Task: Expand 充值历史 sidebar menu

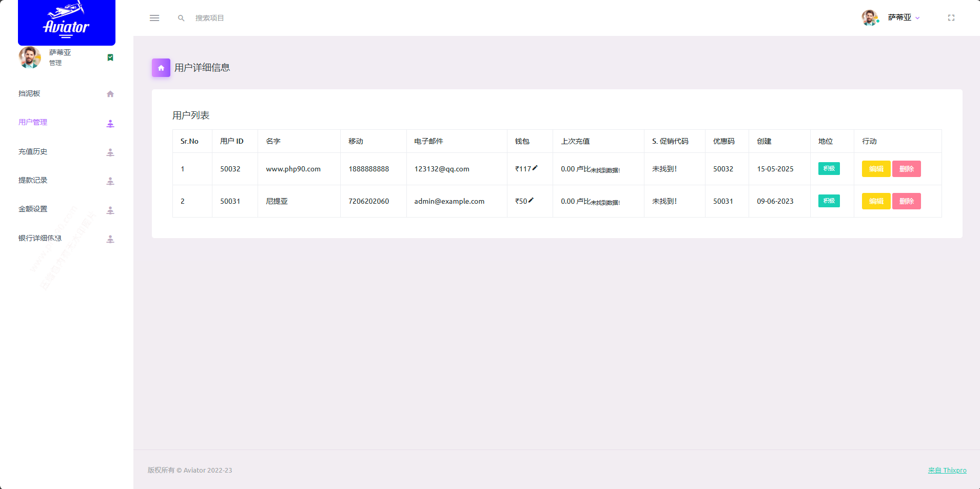Action: [33, 151]
